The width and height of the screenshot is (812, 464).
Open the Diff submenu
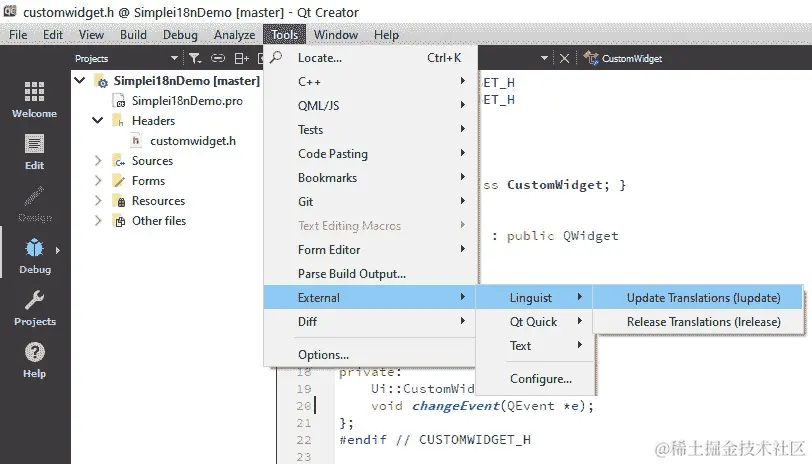(x=370, y=322)
